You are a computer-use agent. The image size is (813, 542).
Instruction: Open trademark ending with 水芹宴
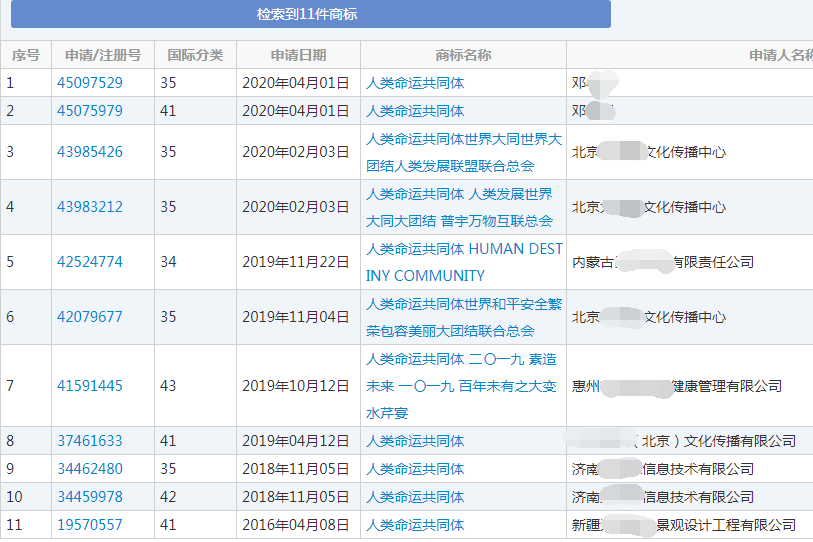click(461, 386)
